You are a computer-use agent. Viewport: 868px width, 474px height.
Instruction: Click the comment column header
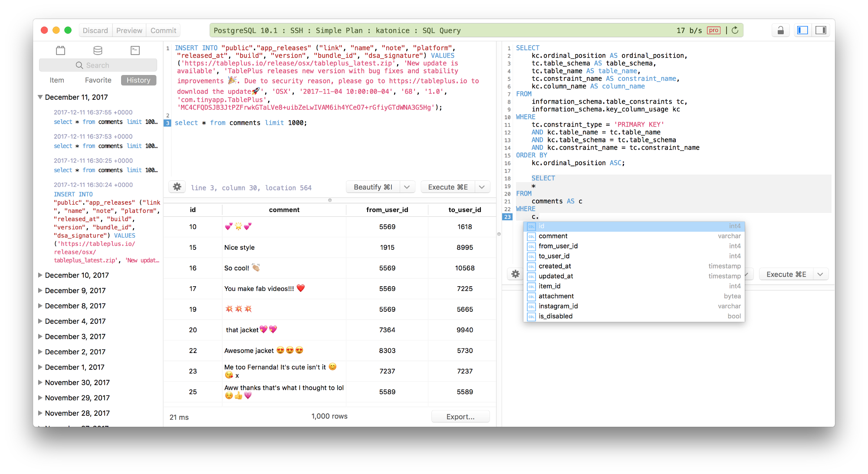pos(284,210)
